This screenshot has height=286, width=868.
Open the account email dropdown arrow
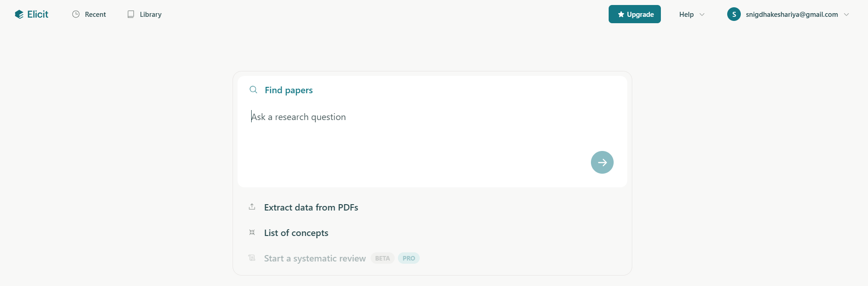coord(846,15)
